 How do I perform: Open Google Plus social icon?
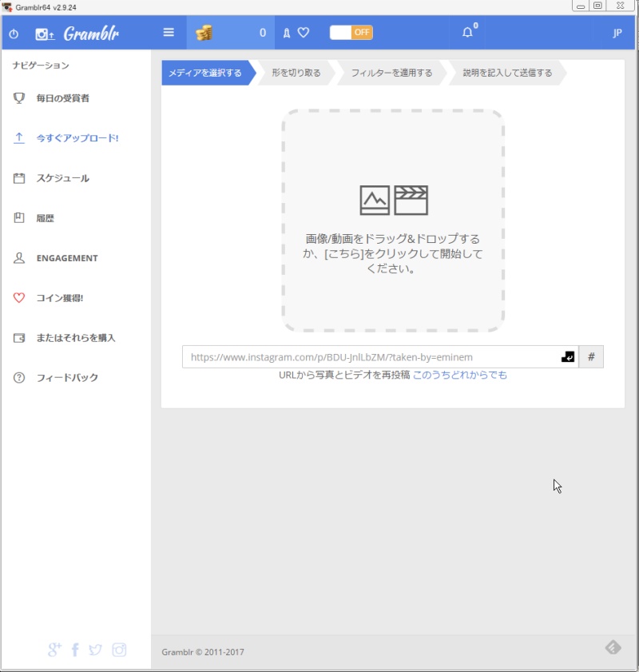[54, 650]
